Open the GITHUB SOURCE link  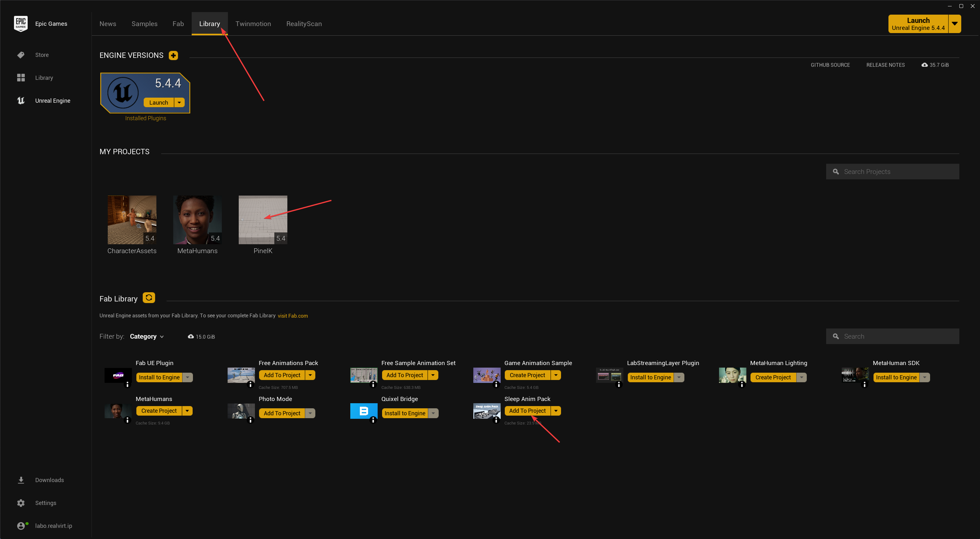pyautogui.click(x=830, y=65)
